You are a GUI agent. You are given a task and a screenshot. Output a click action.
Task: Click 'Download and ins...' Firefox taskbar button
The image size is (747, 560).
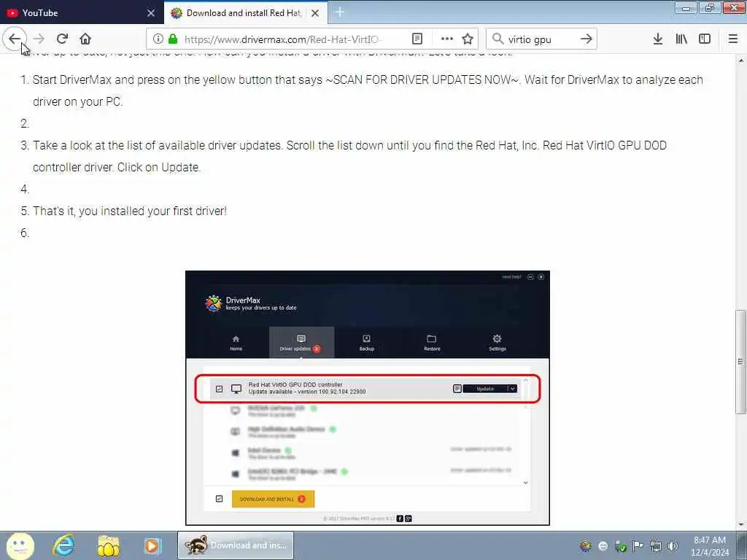point(236,545)
